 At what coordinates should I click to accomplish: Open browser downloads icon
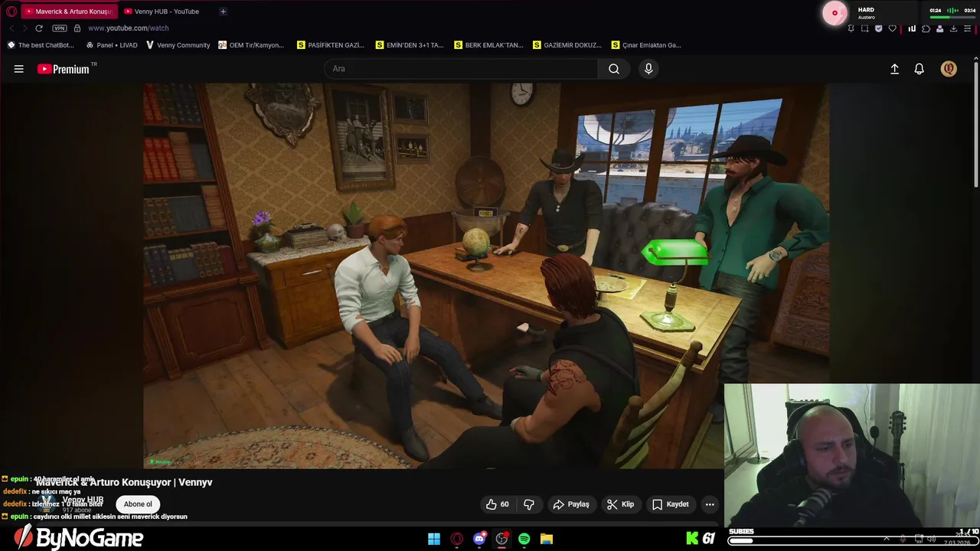pyautogui.click(x=953, y=28)
